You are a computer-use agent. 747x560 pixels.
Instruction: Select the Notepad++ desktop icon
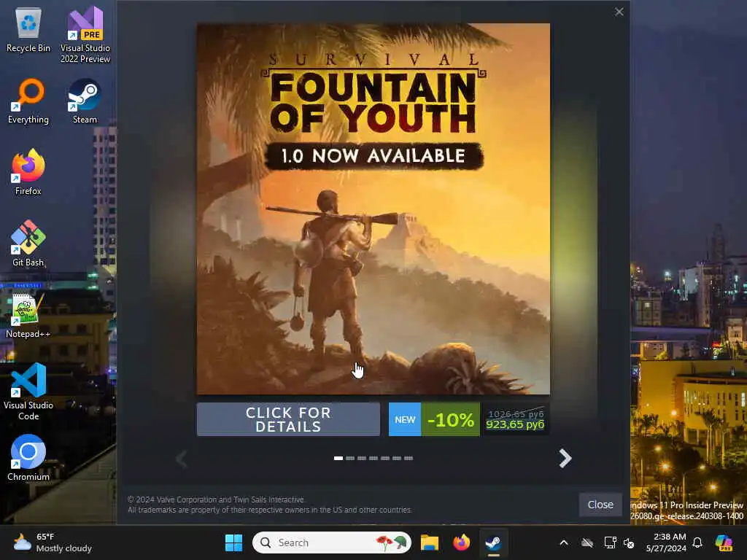28,315
